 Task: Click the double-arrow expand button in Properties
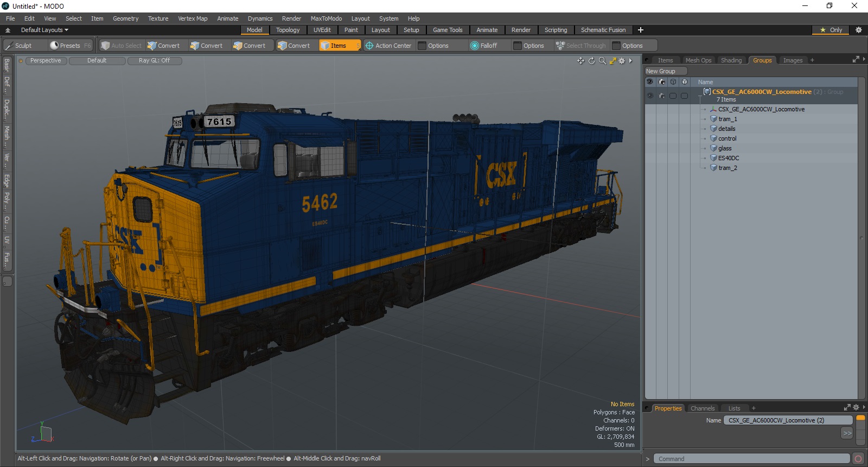point(847,433)
